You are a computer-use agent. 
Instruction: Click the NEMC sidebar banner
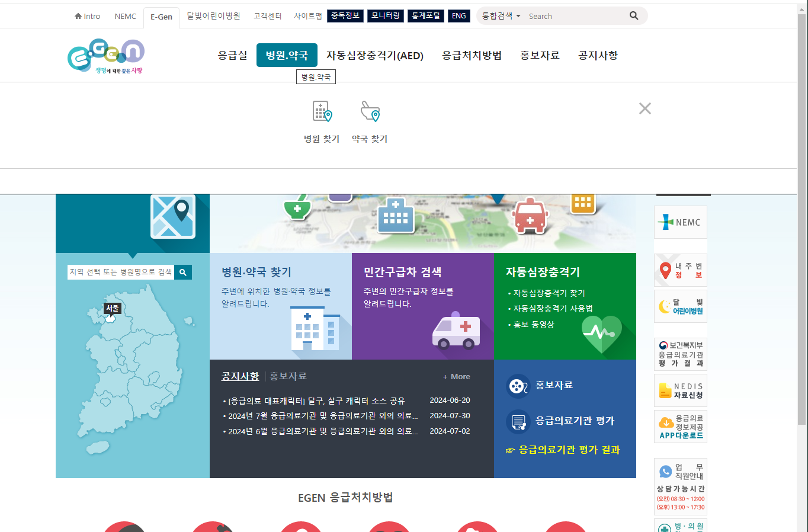point(681,222)
